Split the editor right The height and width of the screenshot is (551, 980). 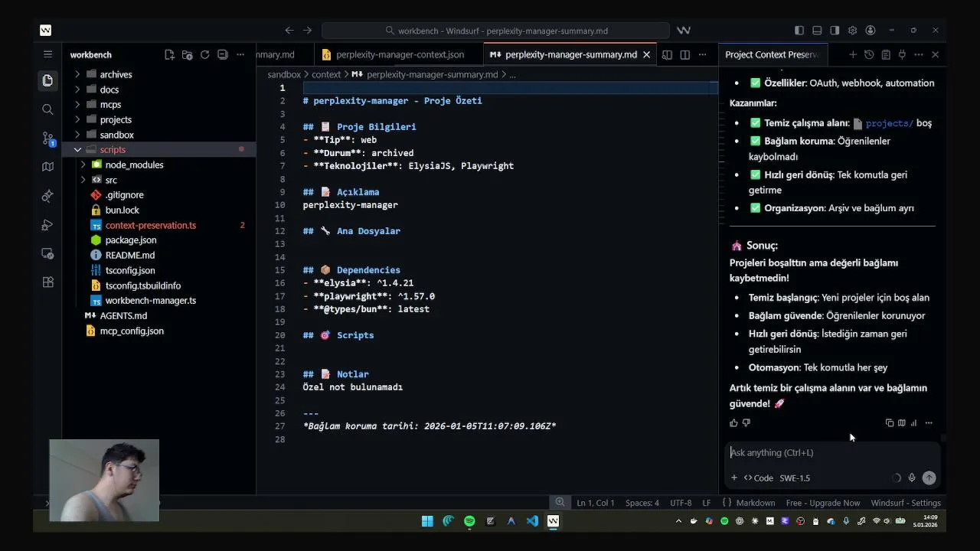[x=684, y=54]
